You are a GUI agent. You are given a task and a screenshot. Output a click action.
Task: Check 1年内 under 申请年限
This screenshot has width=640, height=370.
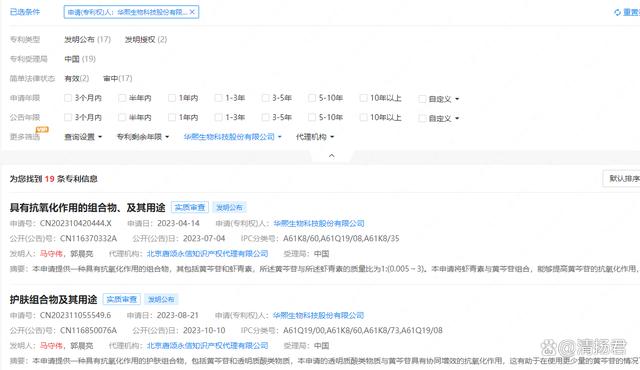(172, 98)
